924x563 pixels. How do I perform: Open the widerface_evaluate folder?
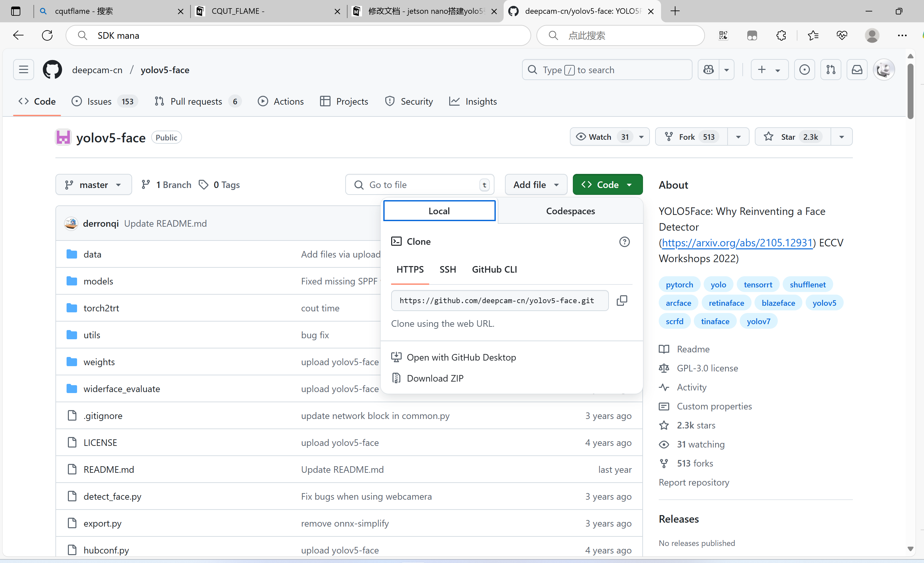[x=122, y=388]
